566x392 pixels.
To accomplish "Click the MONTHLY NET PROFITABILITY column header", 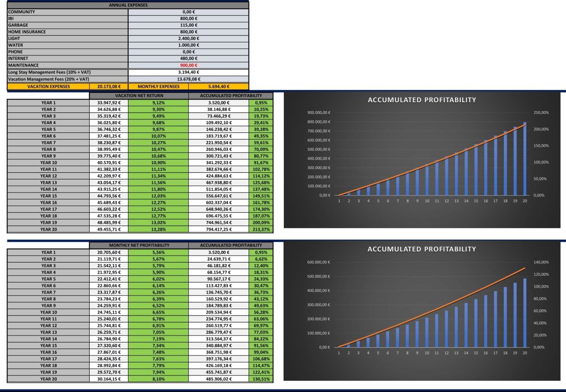I will 139,246.
